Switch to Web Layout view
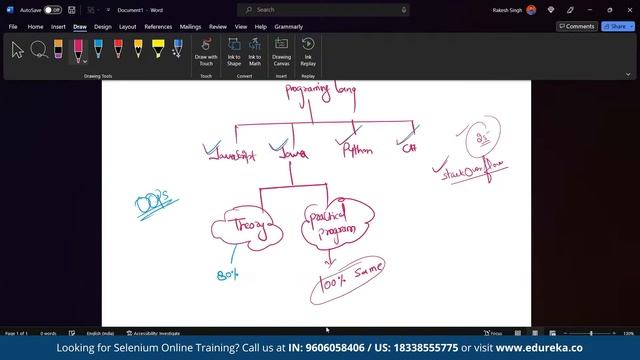This screenshot has width=640, height=360. pos(552,333)
